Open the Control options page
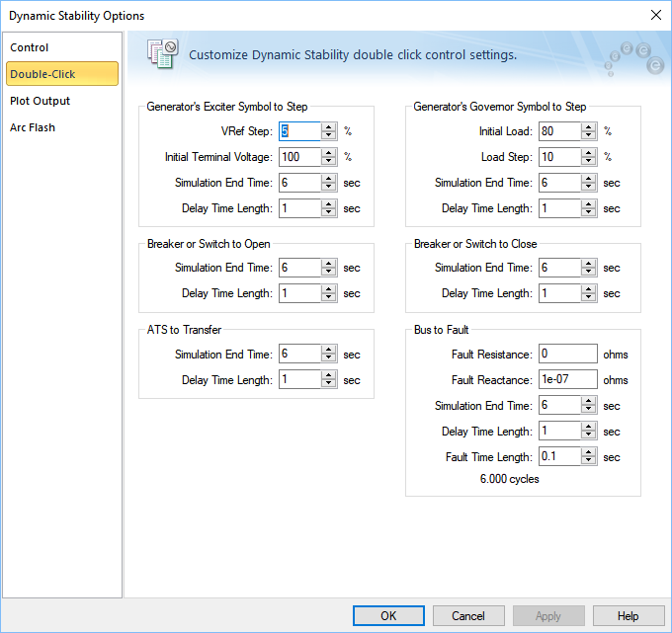The height and width of the screenshot is (633, 672). 30,47
